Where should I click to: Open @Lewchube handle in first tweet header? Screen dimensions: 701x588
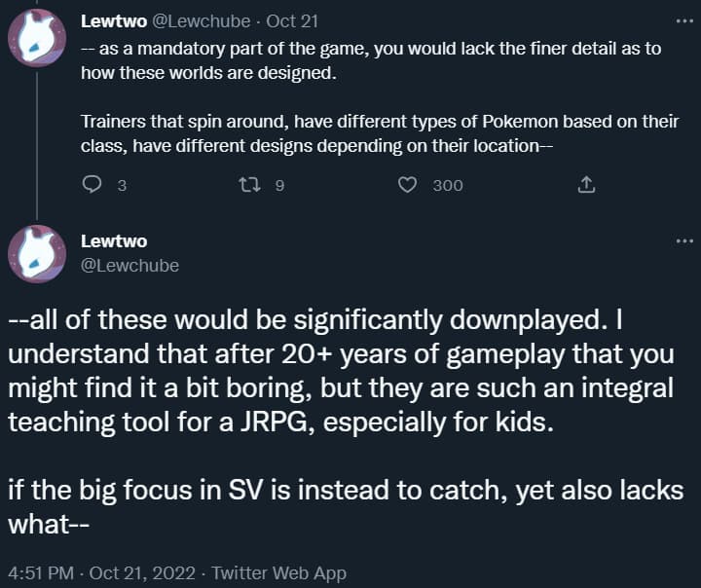tap(202, 21)
